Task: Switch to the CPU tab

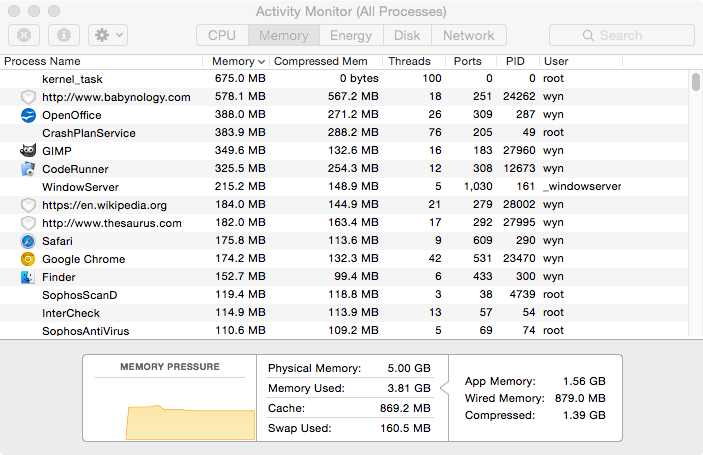Action: point(222,35)
